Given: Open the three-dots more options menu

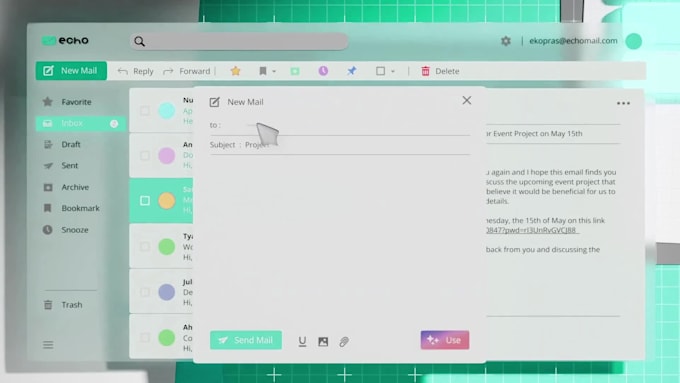Looking at the screenshot, I should (623, 103).
